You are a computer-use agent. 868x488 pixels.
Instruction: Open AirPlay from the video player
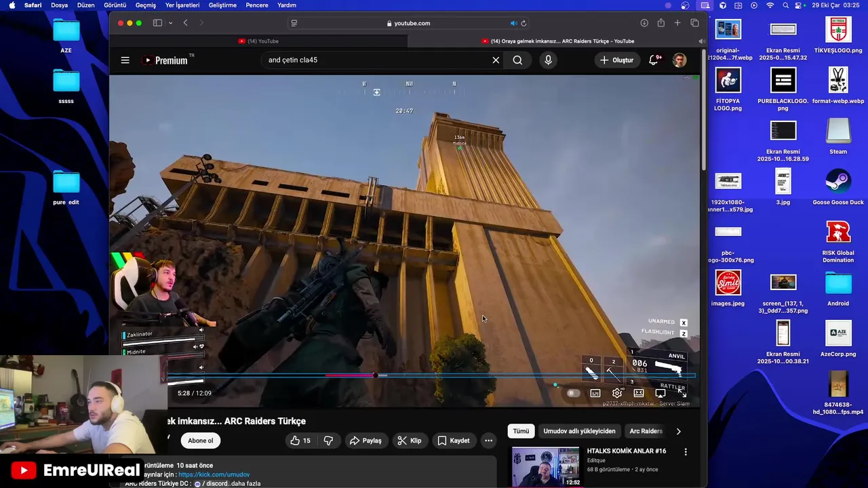tap(660, 393)
